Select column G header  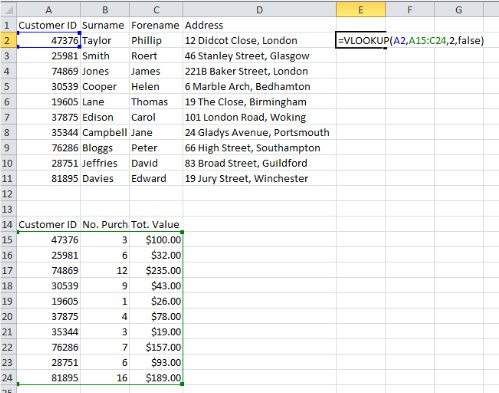tap(459, 10)
